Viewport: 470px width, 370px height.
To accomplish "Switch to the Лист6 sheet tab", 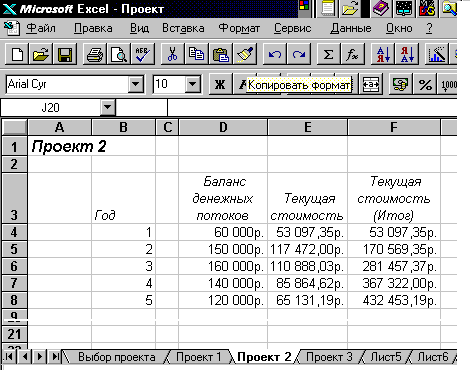I will point(433,357).
